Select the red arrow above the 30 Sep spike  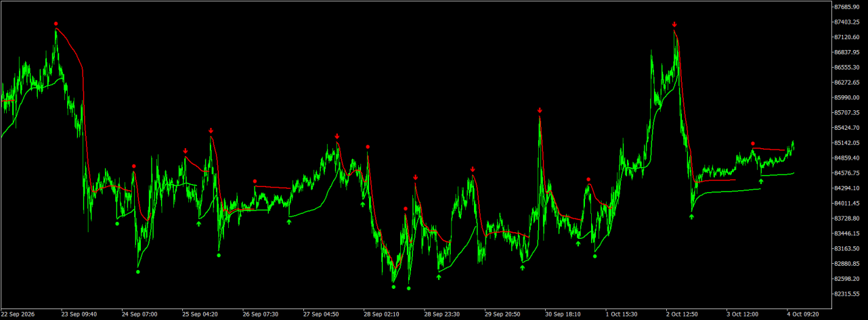(x=540, y=110)
